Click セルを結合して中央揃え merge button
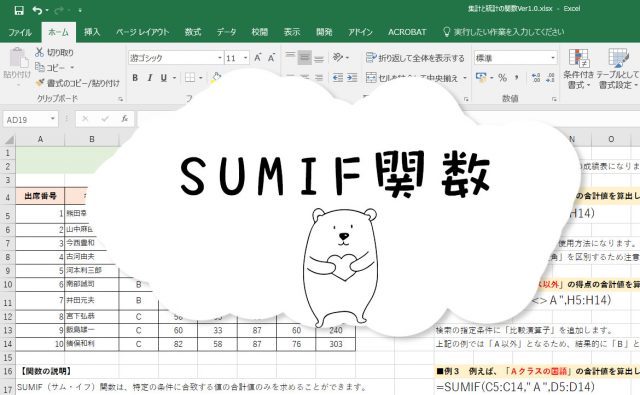 [412, 78]
